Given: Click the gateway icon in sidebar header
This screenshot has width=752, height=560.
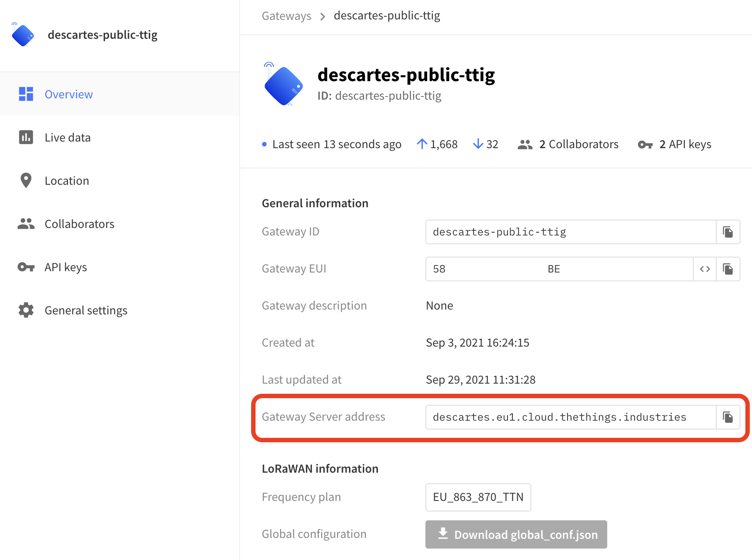Looking at the screenshot, I should coord(23,34).
